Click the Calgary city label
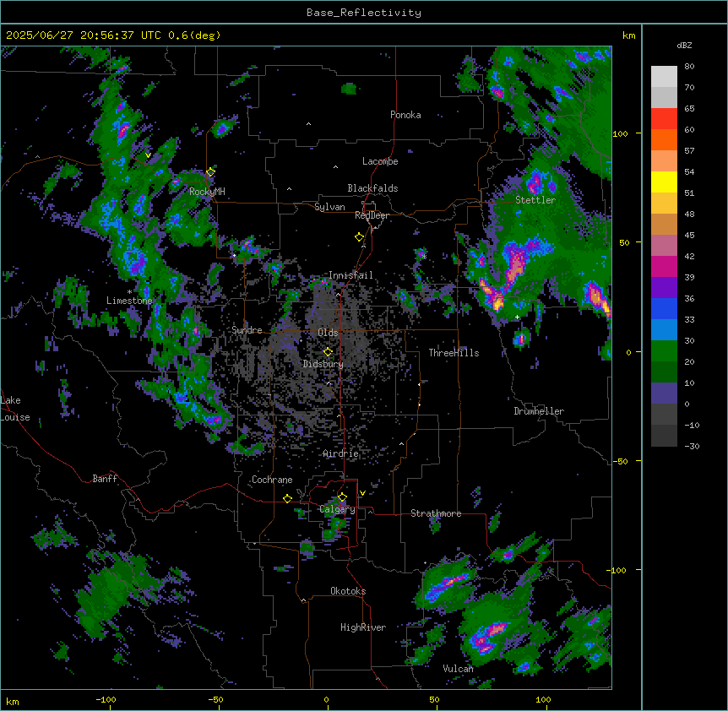The height and width of the screenshot is (711, 728). tap(338, 509)
